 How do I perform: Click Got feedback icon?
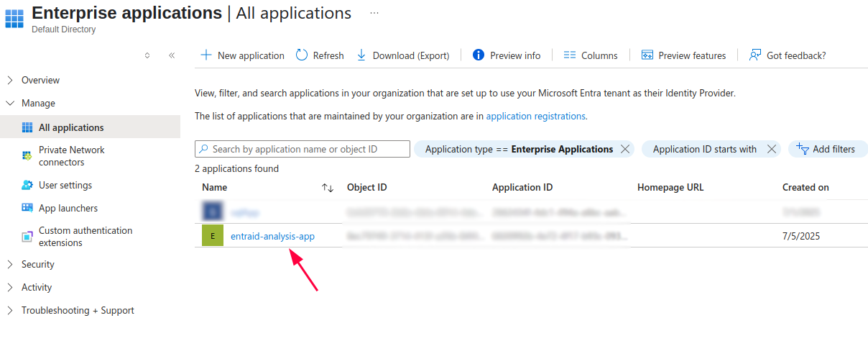click(x=755, y=55)
